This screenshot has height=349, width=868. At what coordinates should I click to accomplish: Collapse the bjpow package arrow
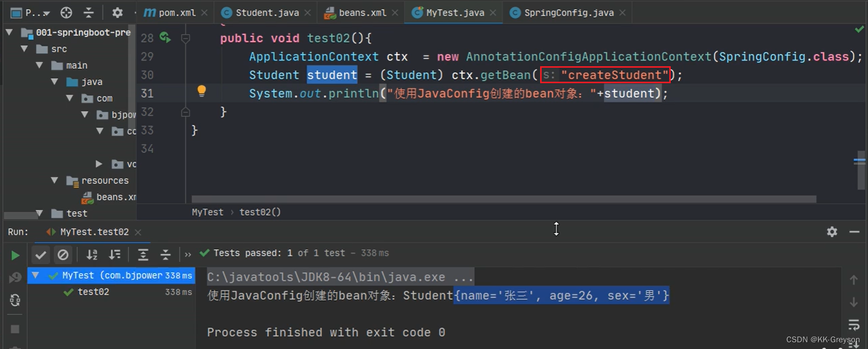(85, 115)
